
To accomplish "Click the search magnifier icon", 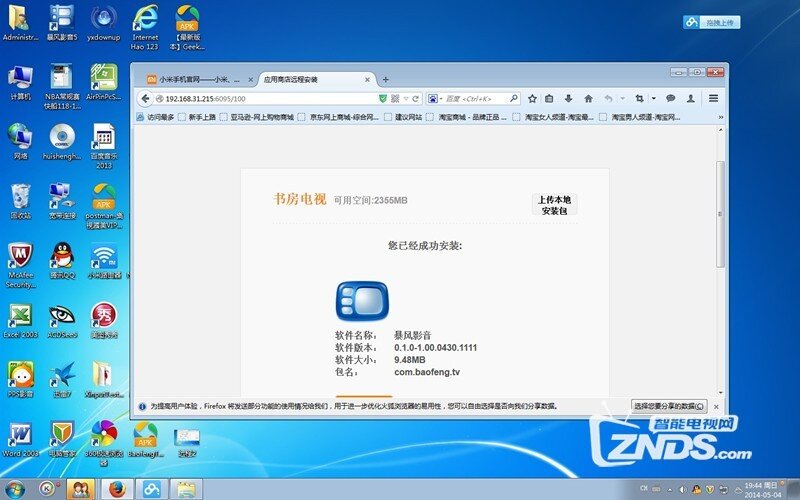I will tap(514, 98).
